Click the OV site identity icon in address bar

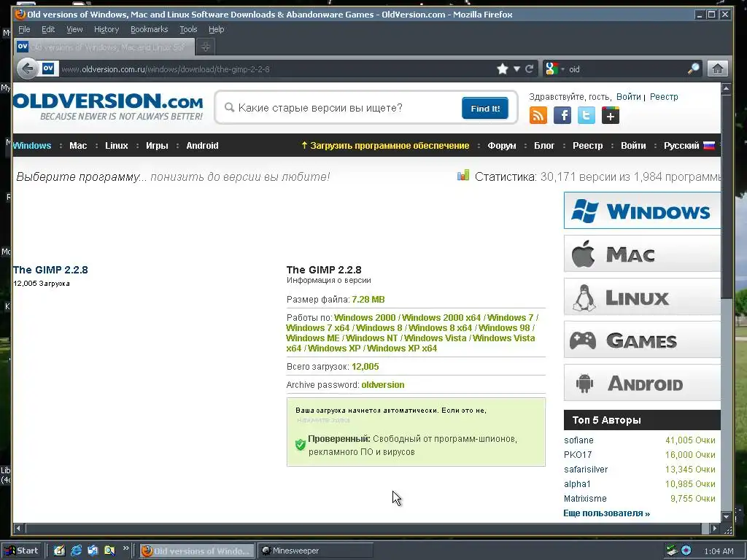[49, 69]
